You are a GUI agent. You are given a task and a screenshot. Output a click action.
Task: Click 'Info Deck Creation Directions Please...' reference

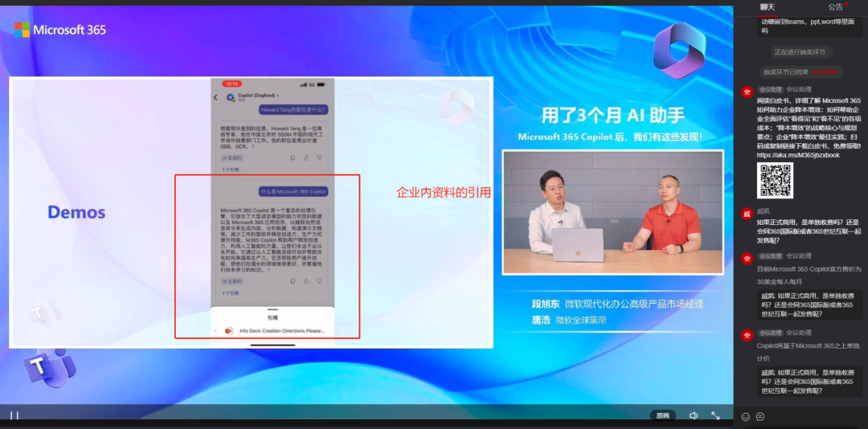coord(282,331)
